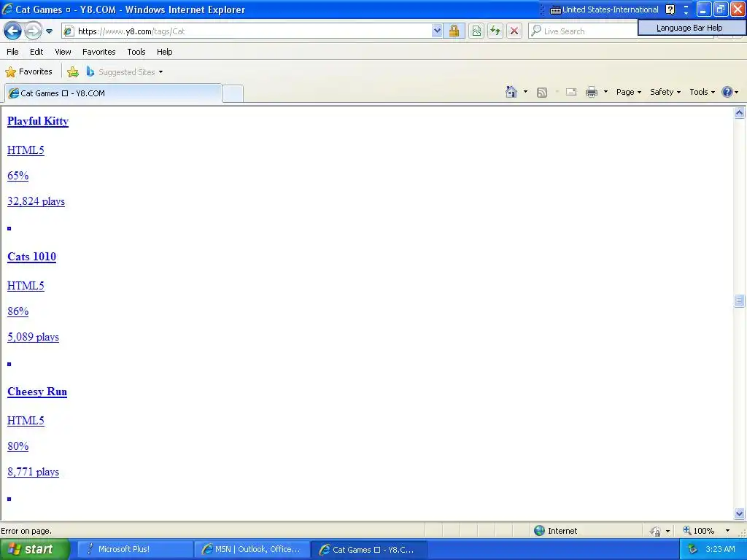Click the 32,824 plays link
Image resolution: width=747 pixels, height=560 pixels.
click(x=36, y=201)
